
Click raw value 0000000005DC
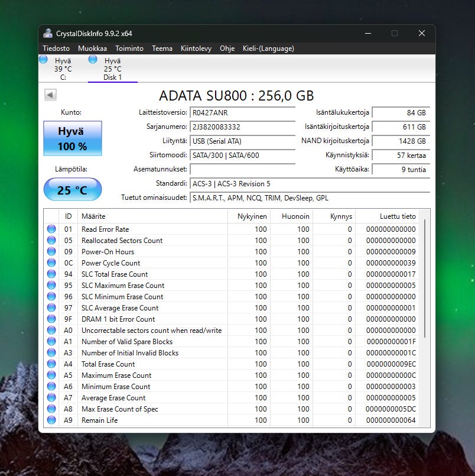tap(391, 409)
